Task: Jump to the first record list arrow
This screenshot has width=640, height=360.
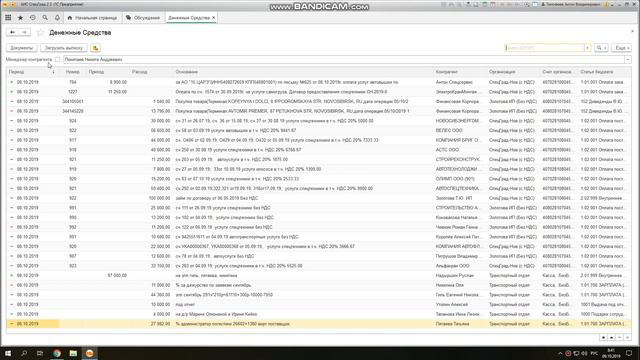Action: tap(603, 338)
